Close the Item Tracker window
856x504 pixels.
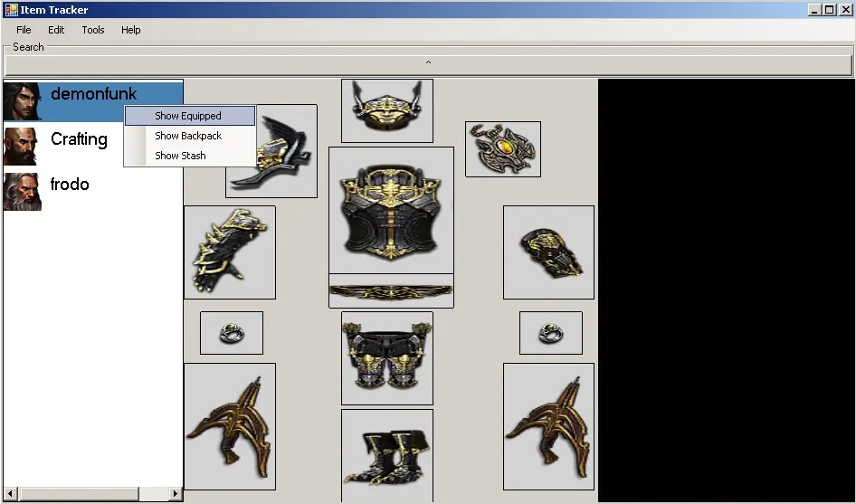[845, 10]
